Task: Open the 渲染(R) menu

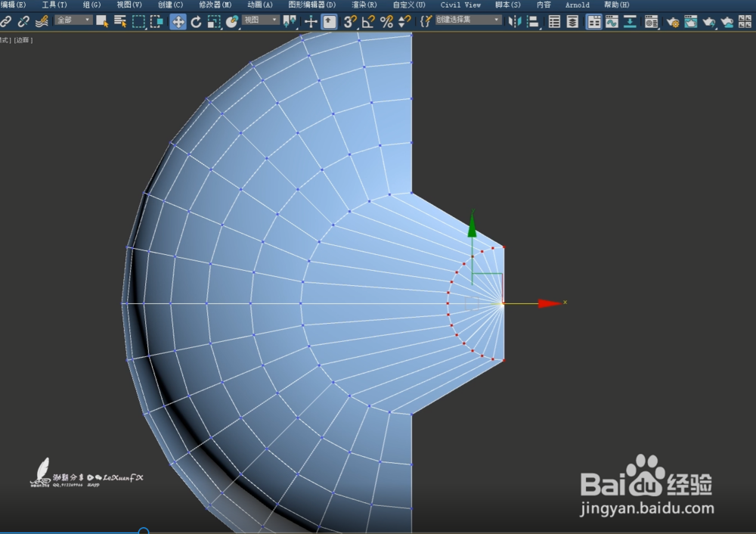Action: coord(364,5)
